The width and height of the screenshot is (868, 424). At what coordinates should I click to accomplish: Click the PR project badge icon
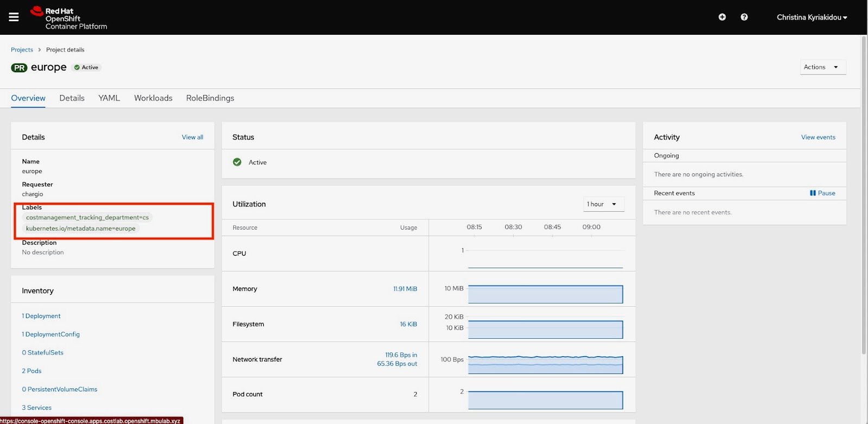[19, 68]
